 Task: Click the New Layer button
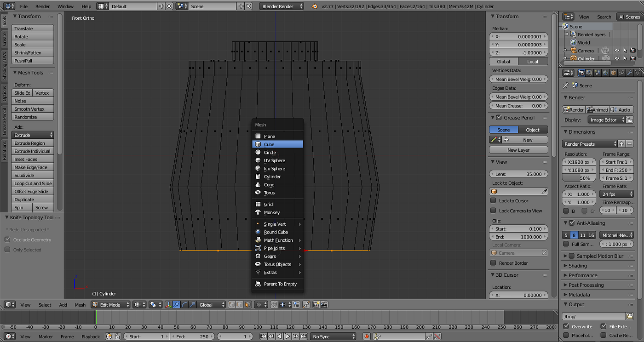[x=518, y=150]
